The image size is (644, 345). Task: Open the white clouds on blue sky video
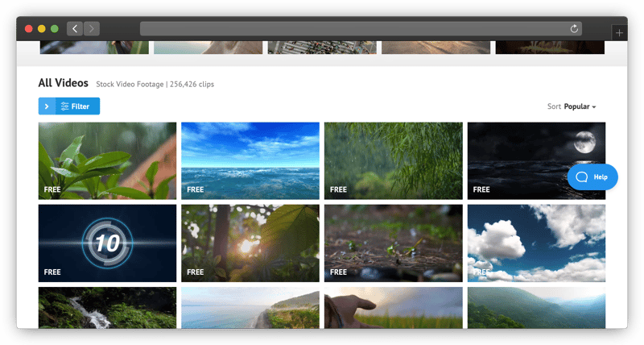click(x=536, y=243)
